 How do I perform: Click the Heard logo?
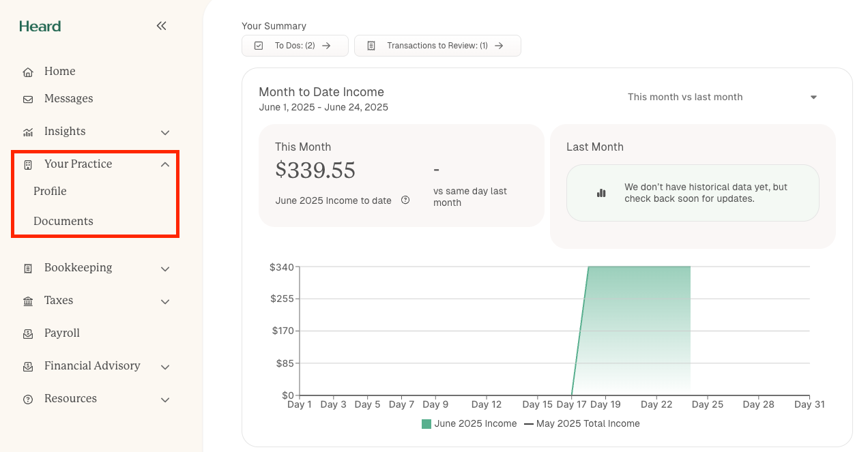pyautogui.click(x=39, y=26)
